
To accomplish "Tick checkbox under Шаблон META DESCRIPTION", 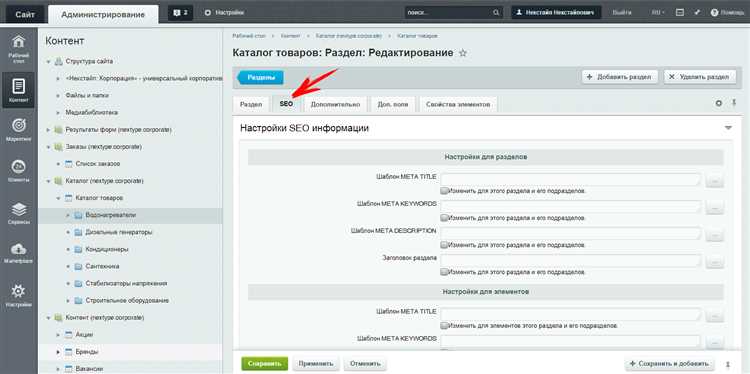I will coord(444,245).
